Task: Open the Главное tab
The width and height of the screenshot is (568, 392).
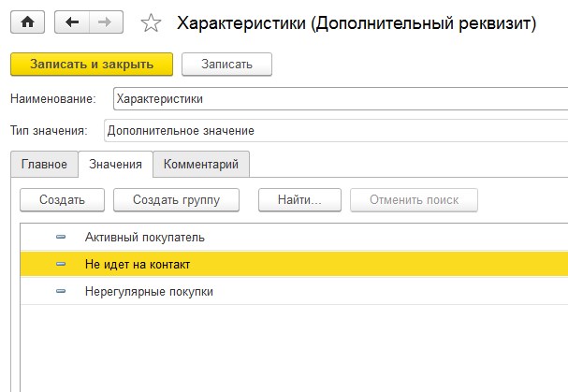Action: coord(44,164)
